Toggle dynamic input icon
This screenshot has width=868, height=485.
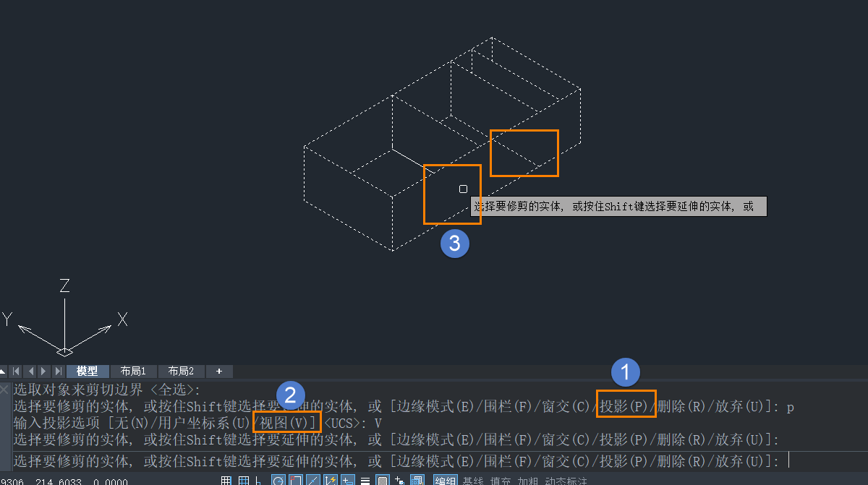(x=348, y=481)
